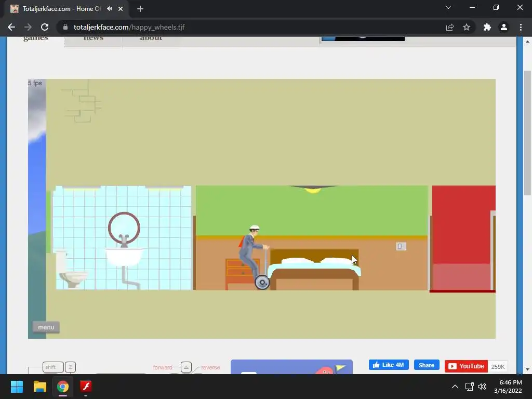The height and width of the screenshot is (399, 532).
Task: Open the games site tab
Action: pos(36,38)
